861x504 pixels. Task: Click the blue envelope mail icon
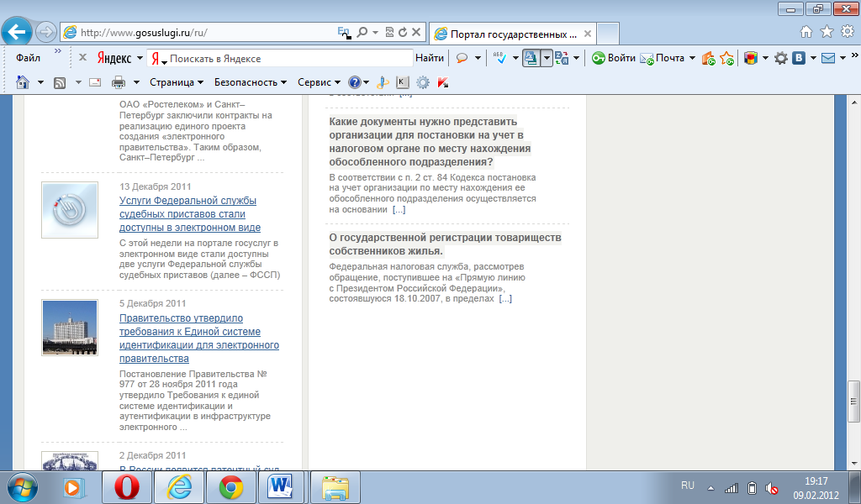(x=828, y=58)
